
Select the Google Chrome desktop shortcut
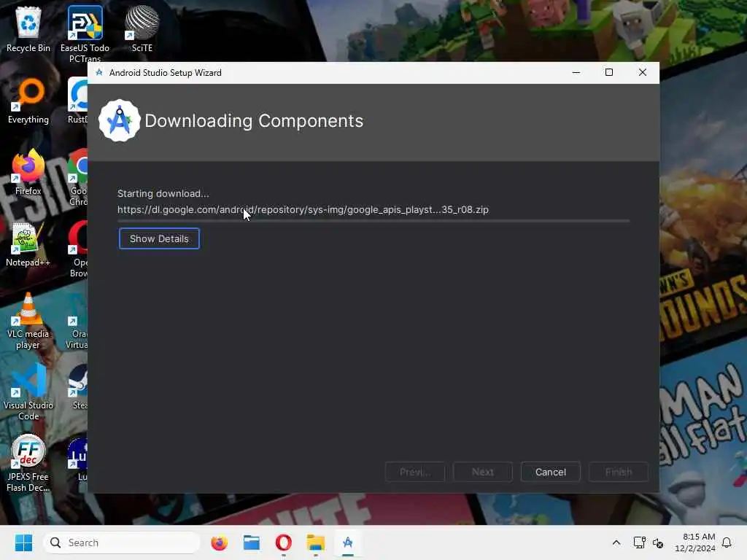point(77,178)
